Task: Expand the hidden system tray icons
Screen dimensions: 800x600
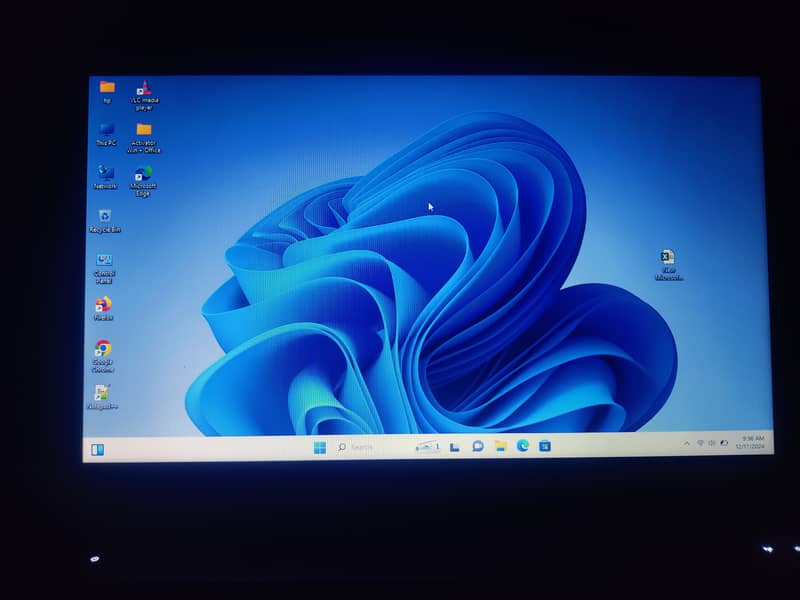Action: coord(687,443)
